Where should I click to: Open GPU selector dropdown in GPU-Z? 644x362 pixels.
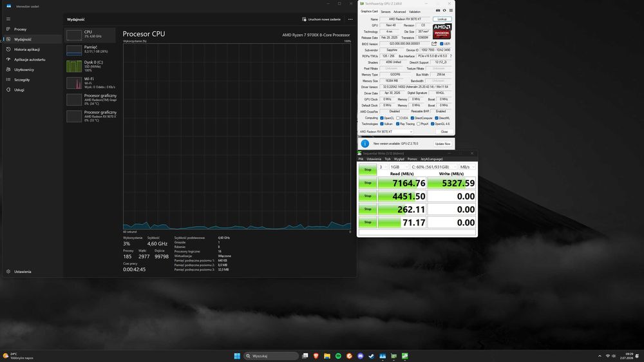[386, 131]
